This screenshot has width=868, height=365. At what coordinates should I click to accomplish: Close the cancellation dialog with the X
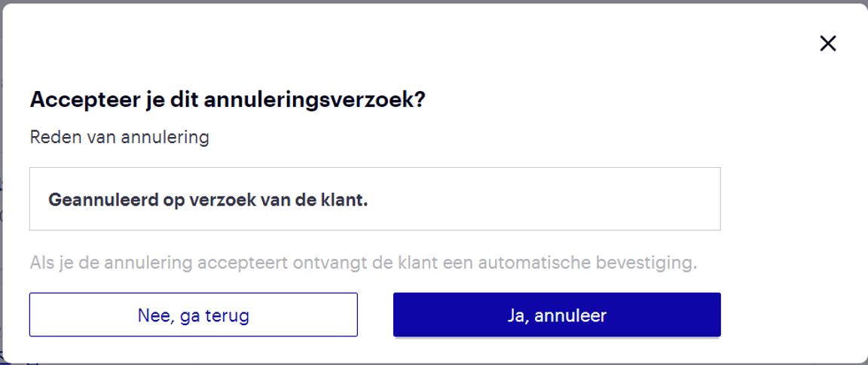828,44
